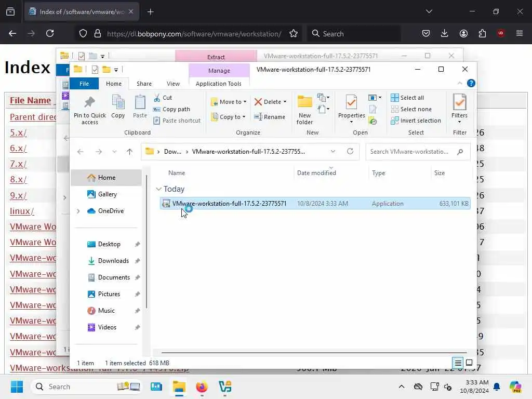
Task: Click Select all
Action: click(407, 98)
